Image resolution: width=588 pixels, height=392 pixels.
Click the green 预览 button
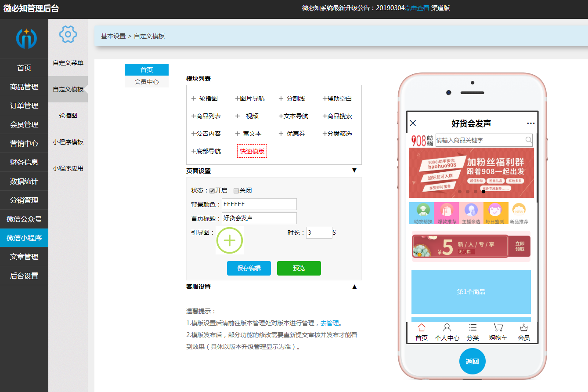click(299, 268)
